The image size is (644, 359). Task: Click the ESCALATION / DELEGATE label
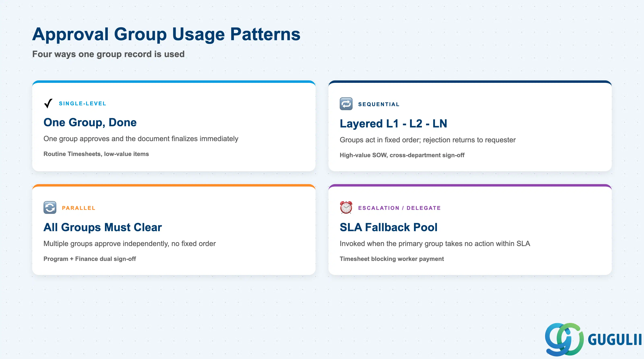399,208
